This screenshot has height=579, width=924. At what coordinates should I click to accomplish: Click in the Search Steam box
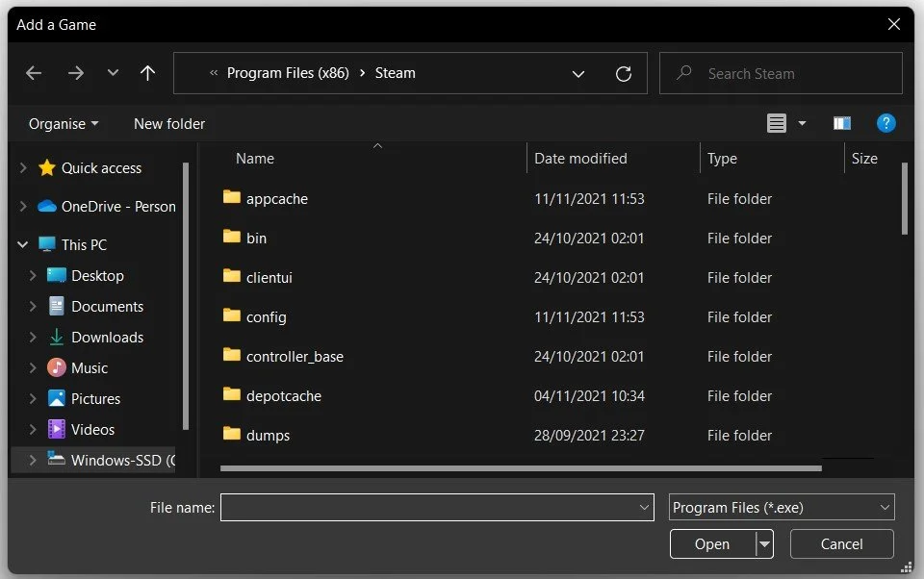[x=781, y=73]
